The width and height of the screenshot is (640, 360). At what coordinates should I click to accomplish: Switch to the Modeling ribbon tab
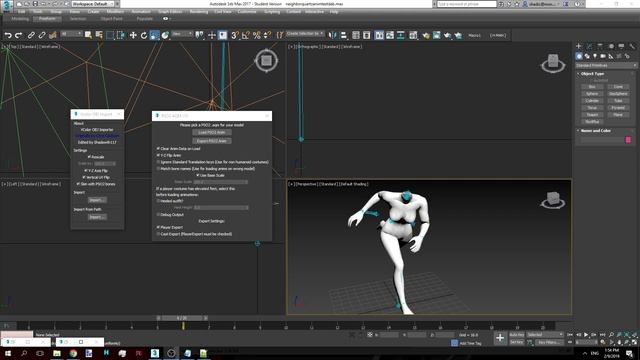[x=20, y=19]
